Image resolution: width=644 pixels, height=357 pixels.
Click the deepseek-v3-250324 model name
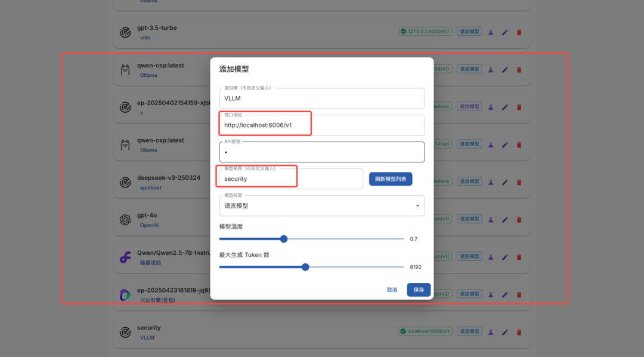click(169, 178)
